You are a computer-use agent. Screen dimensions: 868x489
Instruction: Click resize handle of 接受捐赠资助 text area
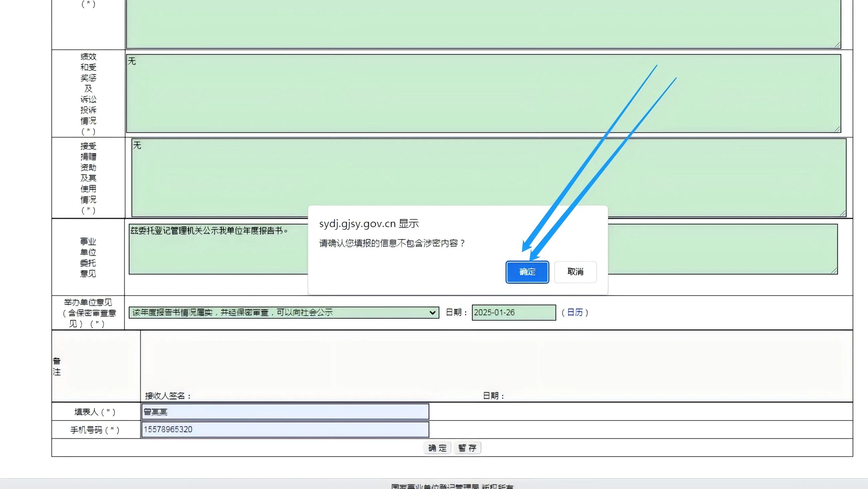tap(843, 213)
